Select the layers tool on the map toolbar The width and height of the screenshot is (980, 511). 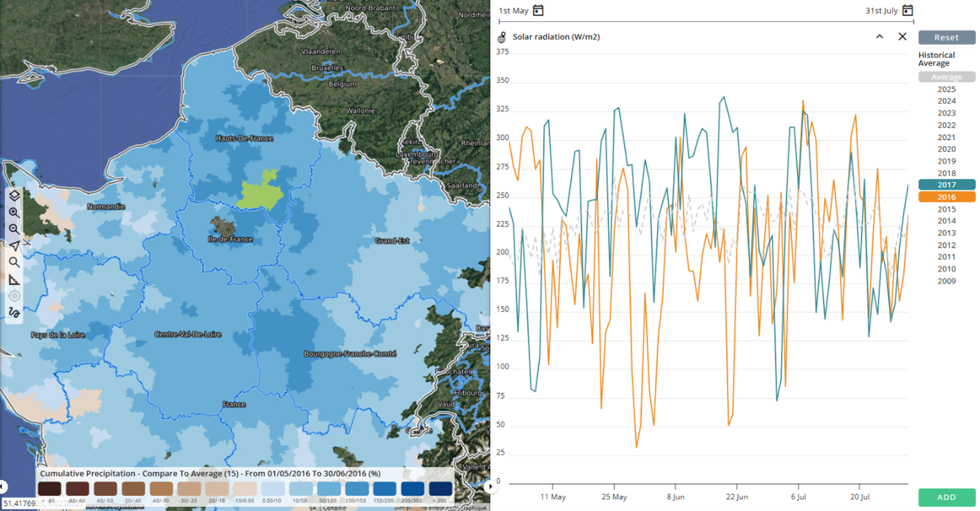[15, 195]
